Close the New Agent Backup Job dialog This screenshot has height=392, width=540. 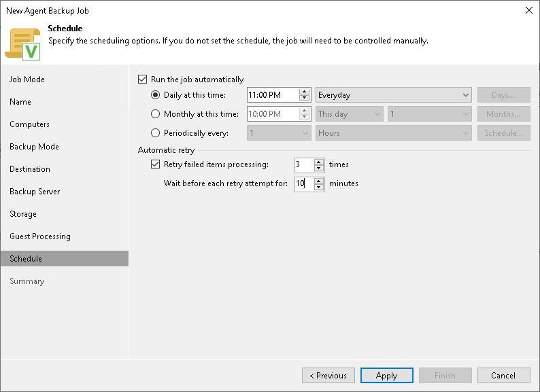click(x=528, y=10)
